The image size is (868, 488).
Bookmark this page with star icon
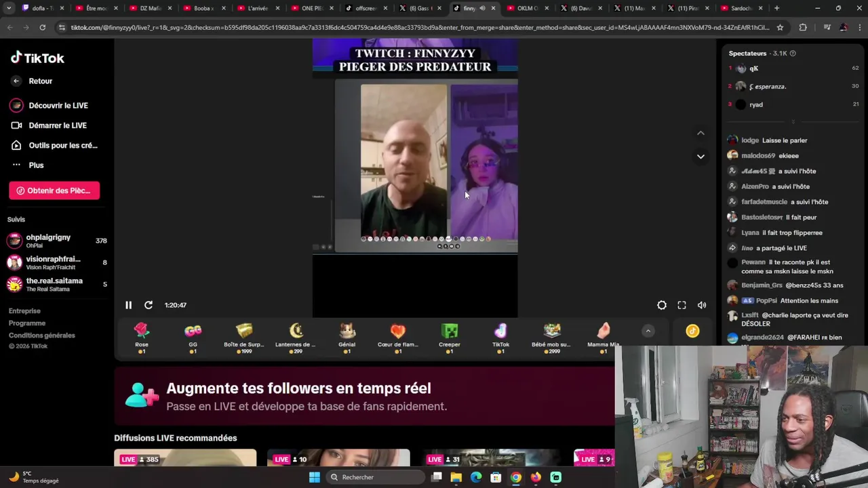coord(780,27)
